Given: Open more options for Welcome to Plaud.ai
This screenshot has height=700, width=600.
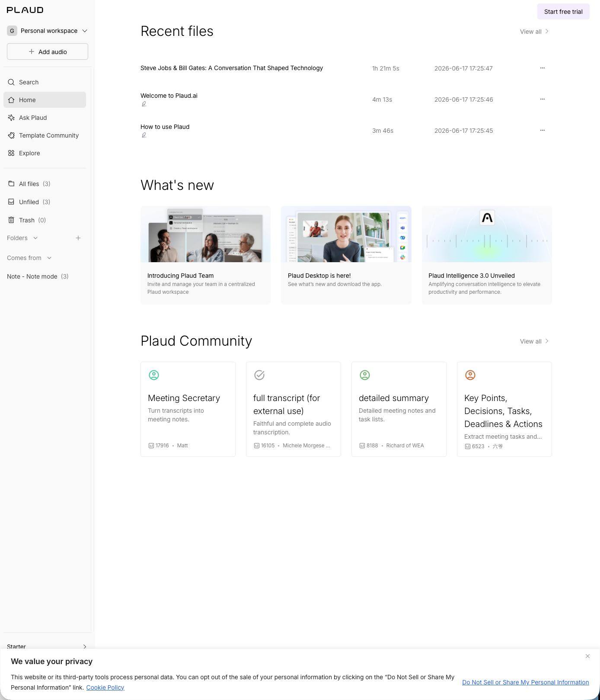Looking at the screenshot, I should 543,99.
